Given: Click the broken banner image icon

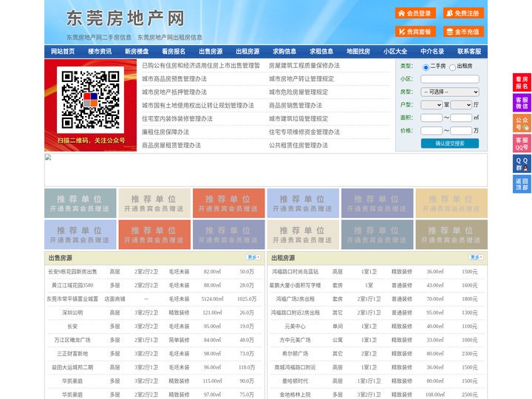Looking at the screenshot, I should click(48, 157).
